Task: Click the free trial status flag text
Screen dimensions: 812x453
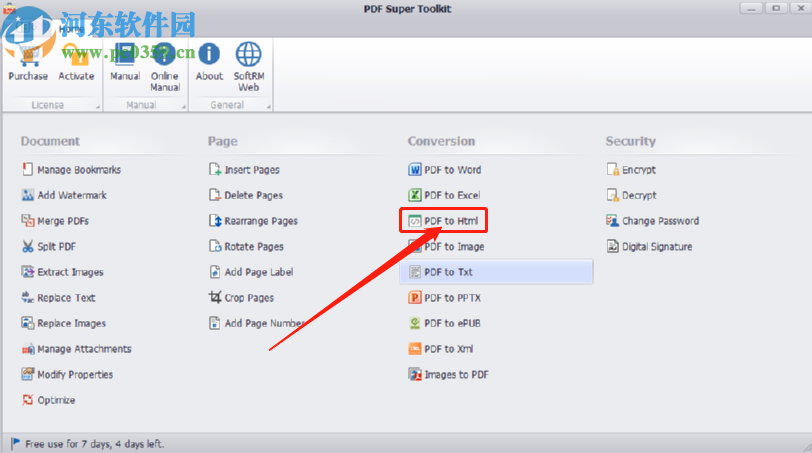Action: pos(95,444)
